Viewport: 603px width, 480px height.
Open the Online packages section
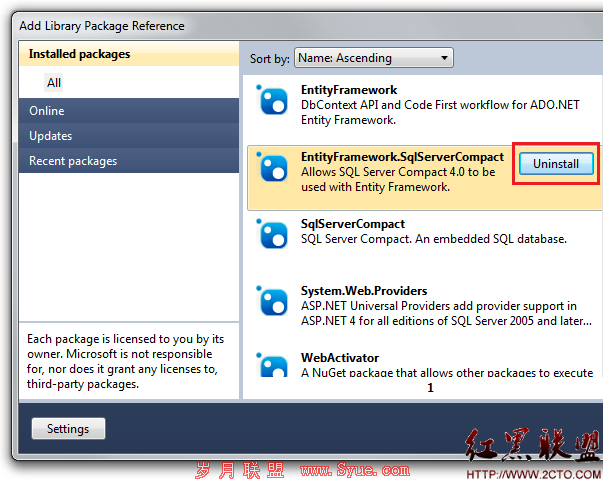click(129, 111)
